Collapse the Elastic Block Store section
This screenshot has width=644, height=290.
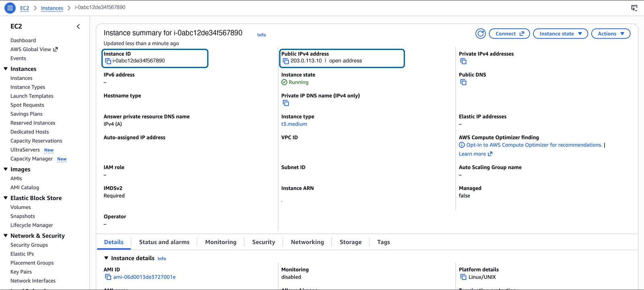6,198
